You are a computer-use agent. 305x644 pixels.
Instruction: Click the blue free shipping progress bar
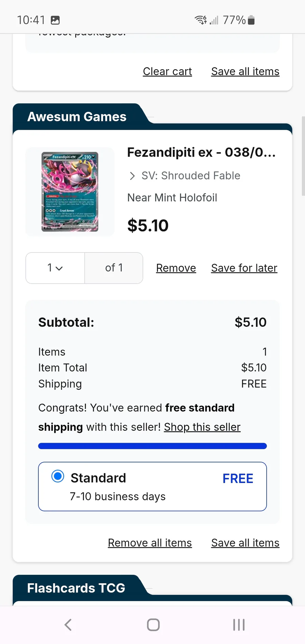pyautogui.click(x=152, y=446)
